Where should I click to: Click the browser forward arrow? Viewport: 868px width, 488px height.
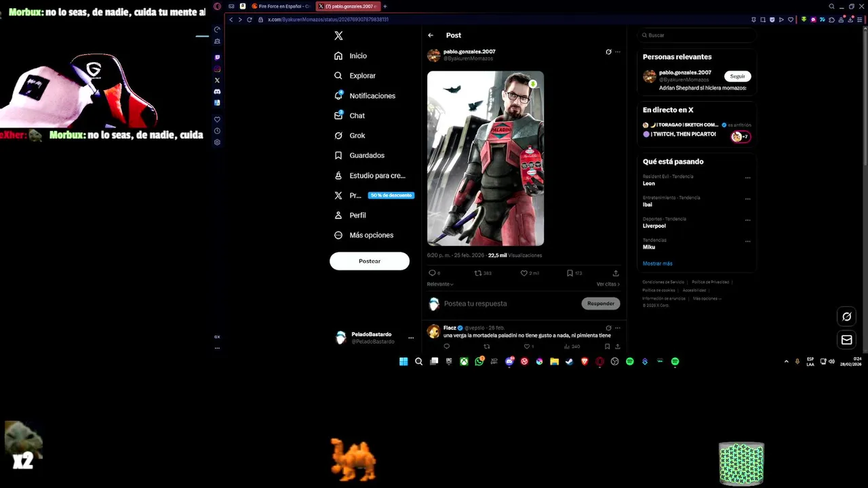tap(239, 20)
